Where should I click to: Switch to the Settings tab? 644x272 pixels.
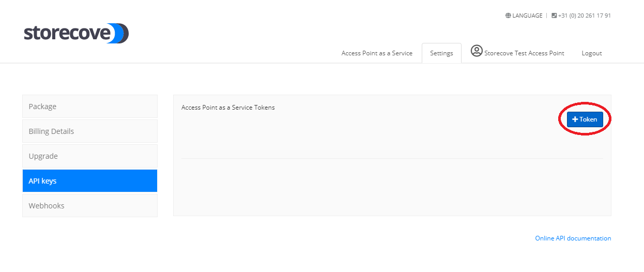(441, 53)
